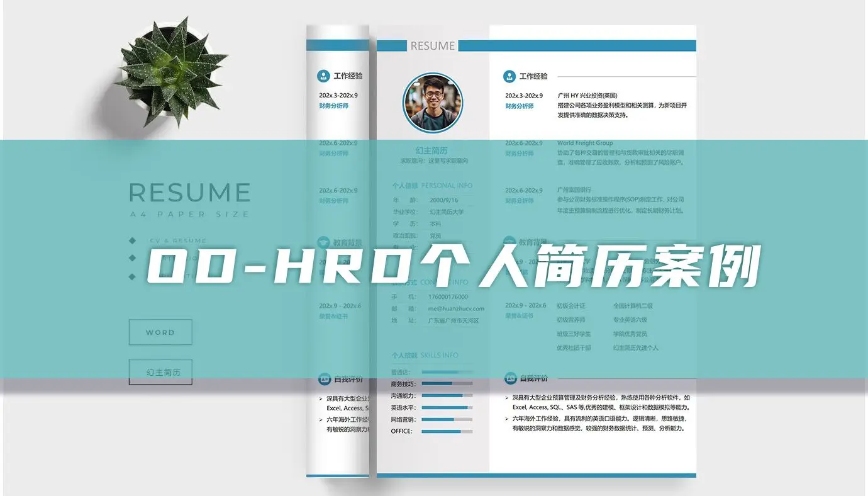Screen dimensions: 868x496
Task: Click the 幻主简历 button on the left
Action: (x=160, y=372)
